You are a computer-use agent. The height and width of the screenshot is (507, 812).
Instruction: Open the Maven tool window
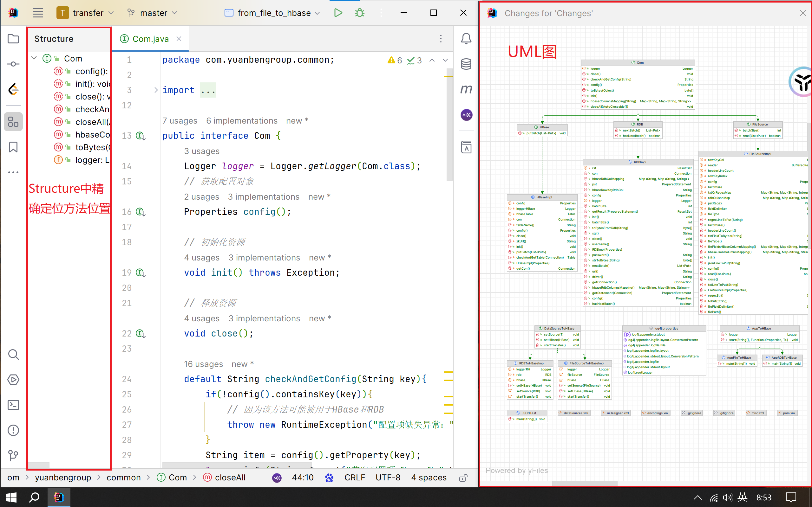click(466, 89)
